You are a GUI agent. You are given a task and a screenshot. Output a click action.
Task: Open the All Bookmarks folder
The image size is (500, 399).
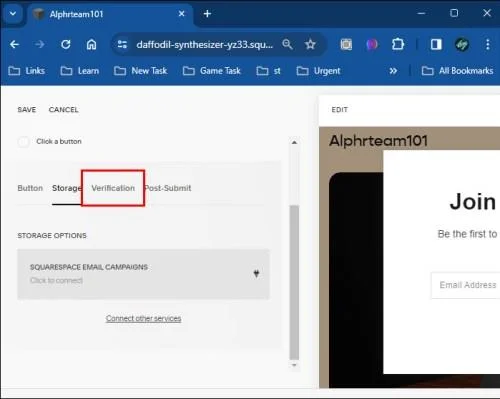pos(457,71)
